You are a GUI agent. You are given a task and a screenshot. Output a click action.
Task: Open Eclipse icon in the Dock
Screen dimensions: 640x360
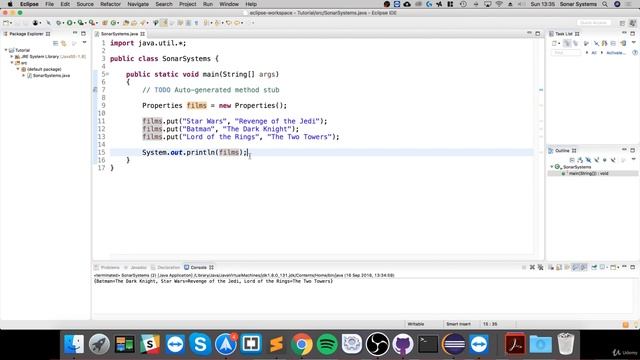[x=453, y=344]
